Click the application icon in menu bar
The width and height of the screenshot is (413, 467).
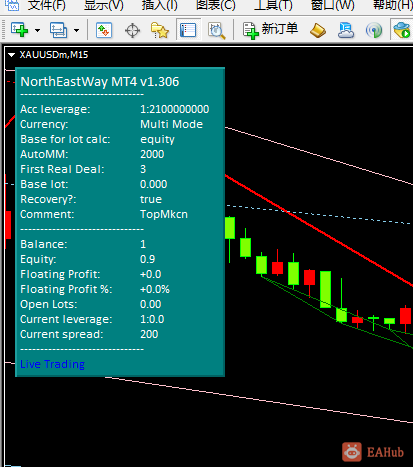(12, 5)
